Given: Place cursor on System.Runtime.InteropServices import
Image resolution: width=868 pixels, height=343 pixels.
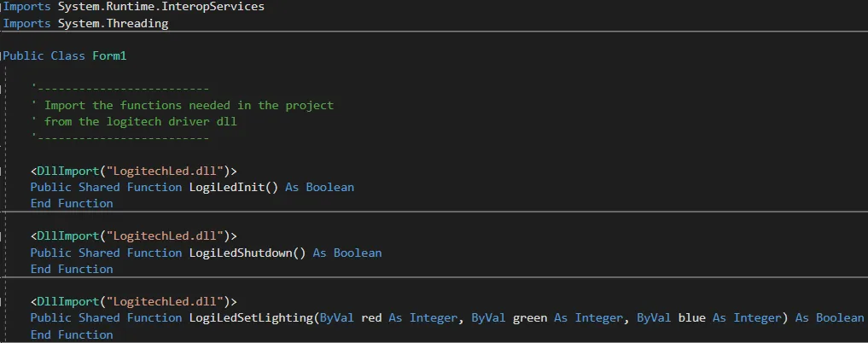Looking at the screenshot, I should point(161,7).
